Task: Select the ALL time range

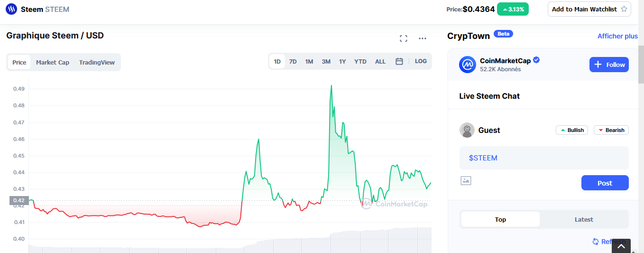Action: [x=380, y=61]
